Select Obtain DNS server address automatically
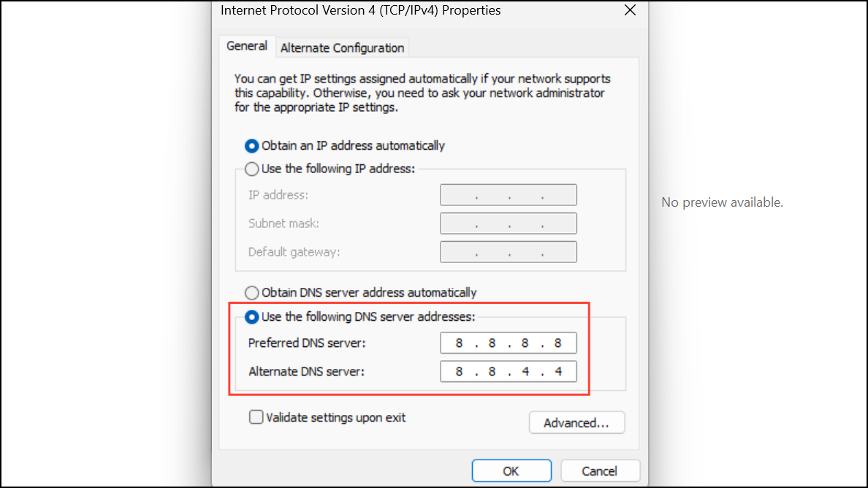Screen dimensions: 868x488 [252, 293]
